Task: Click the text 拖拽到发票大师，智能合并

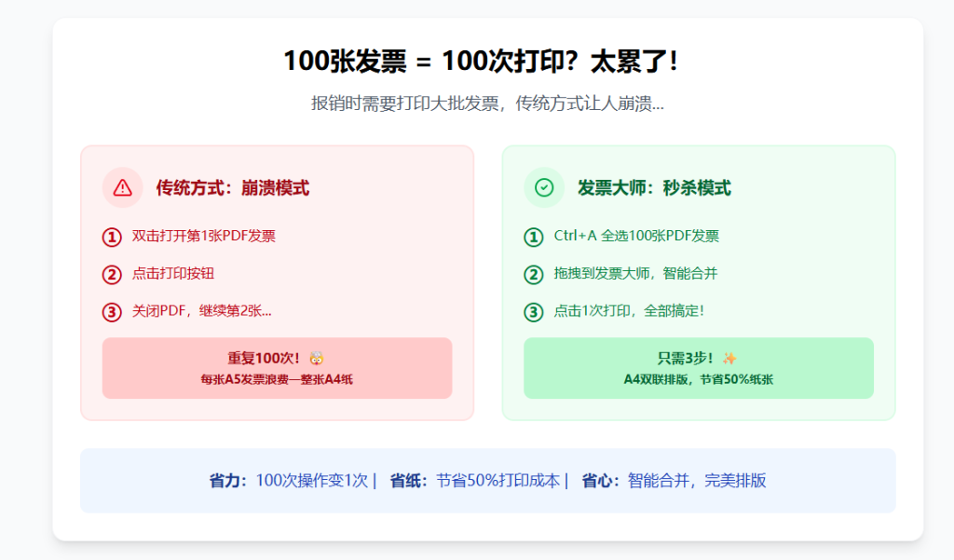Action: point(635,274)
